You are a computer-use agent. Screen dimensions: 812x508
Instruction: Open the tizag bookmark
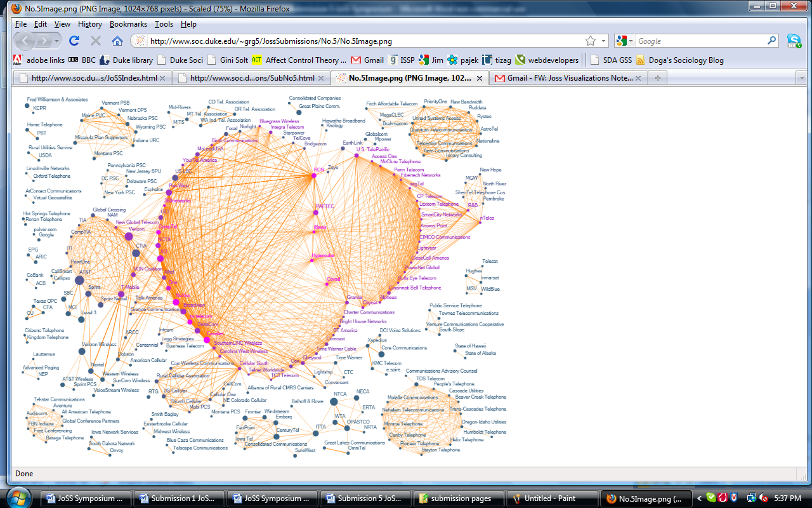(497, 60)
